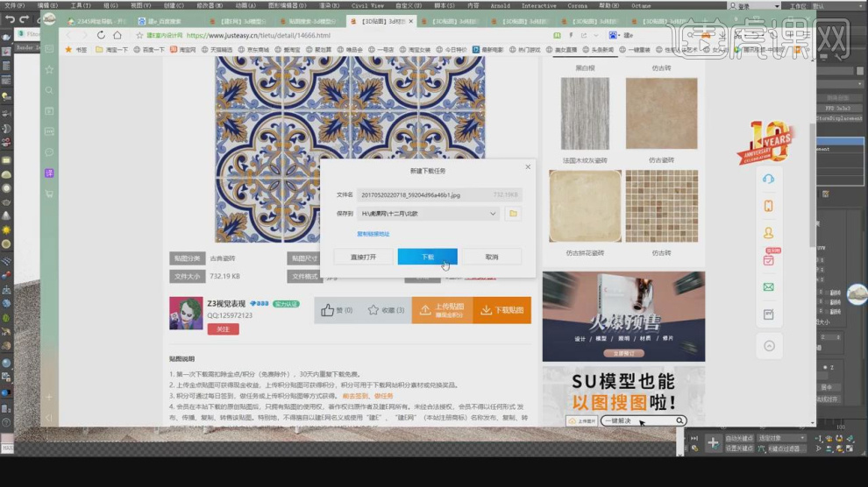Click the thumbs-up 赞 like icon
The image size is (868, 487).
click(328, 310)
